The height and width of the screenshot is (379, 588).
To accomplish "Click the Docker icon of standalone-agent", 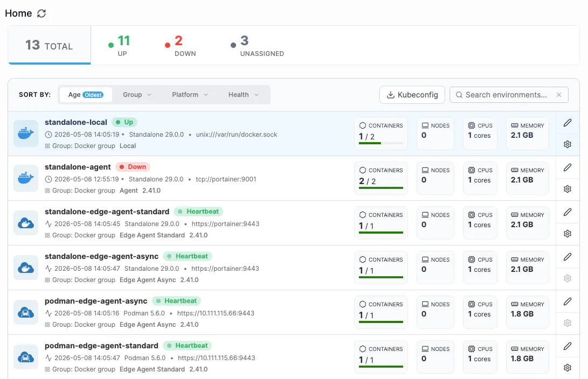I will (26, 178).
